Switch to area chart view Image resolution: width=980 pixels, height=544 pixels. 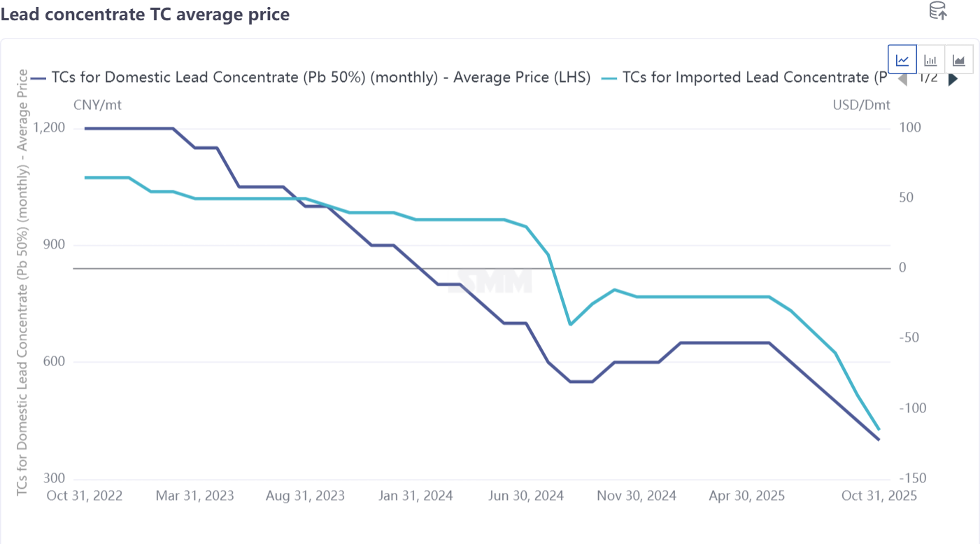point(958,60)
